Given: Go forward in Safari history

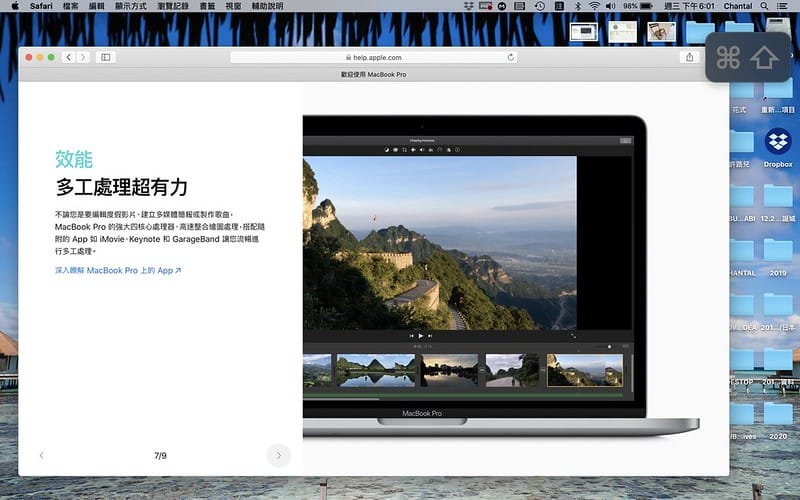Looking at the screenshot, I should (83, 57).
